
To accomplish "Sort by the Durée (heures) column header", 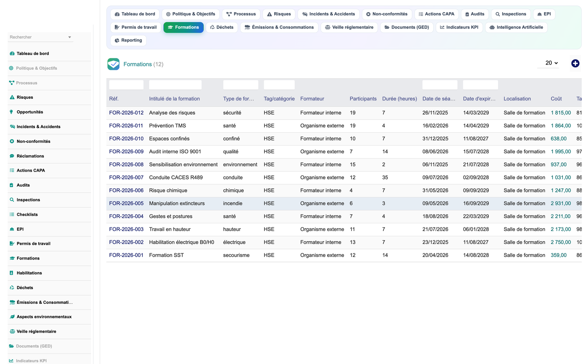I will coord(400,99).
